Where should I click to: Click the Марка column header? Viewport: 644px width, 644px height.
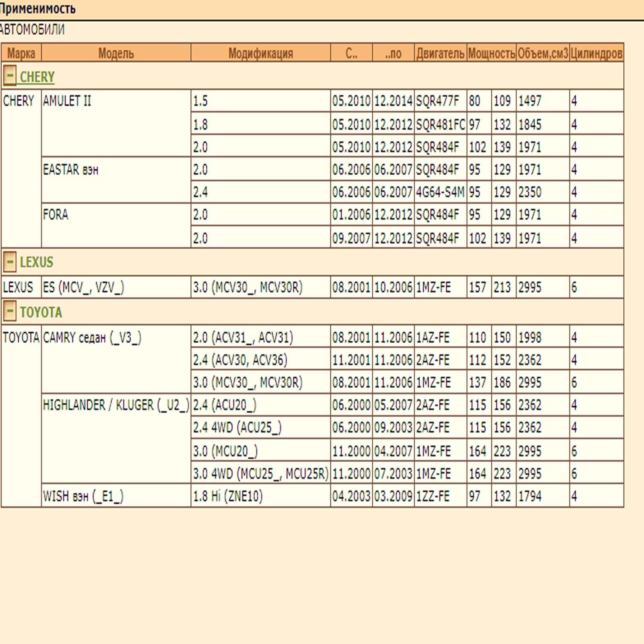tap(21, 53)
